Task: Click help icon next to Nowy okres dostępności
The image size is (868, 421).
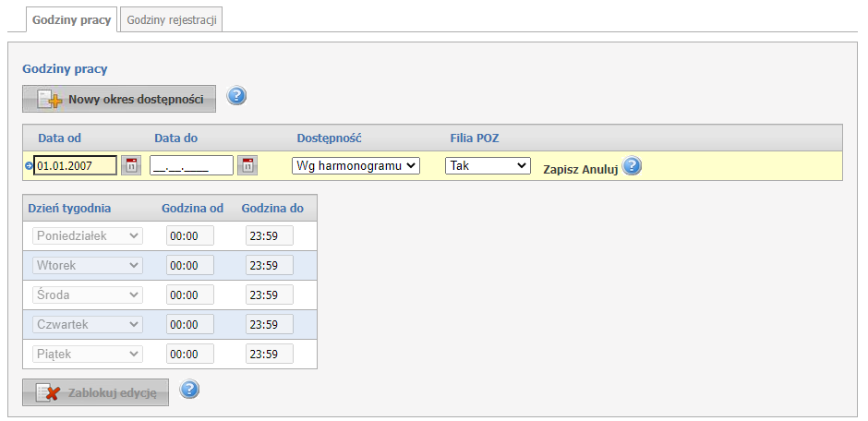Action: click(x=236, y=96)
